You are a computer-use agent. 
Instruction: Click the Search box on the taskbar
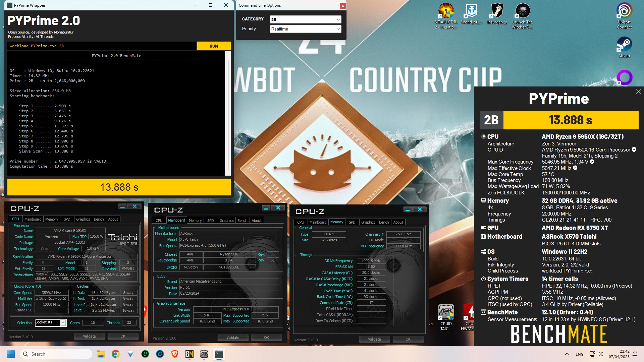[56, 354]
